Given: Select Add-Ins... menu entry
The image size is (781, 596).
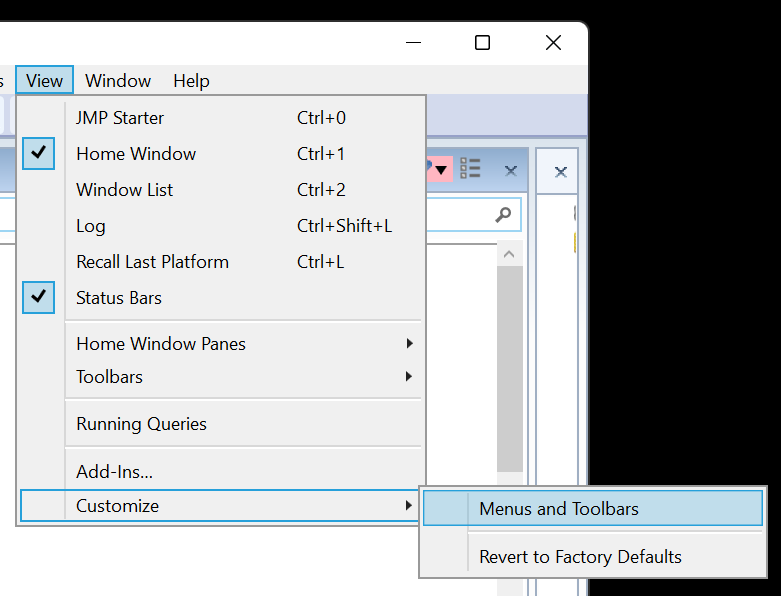Looking at the screenshot, I should [x=114, y=471].
